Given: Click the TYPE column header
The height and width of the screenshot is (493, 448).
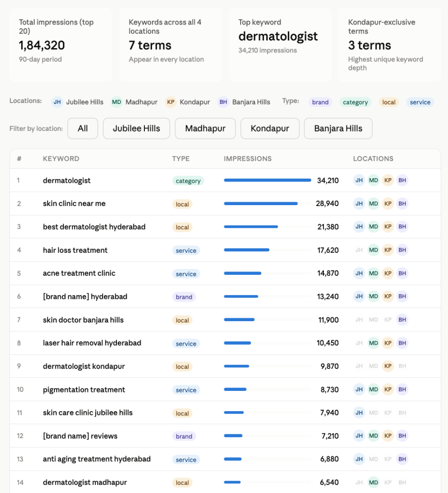Looking at the screenshot, I should tap(180, 158).
